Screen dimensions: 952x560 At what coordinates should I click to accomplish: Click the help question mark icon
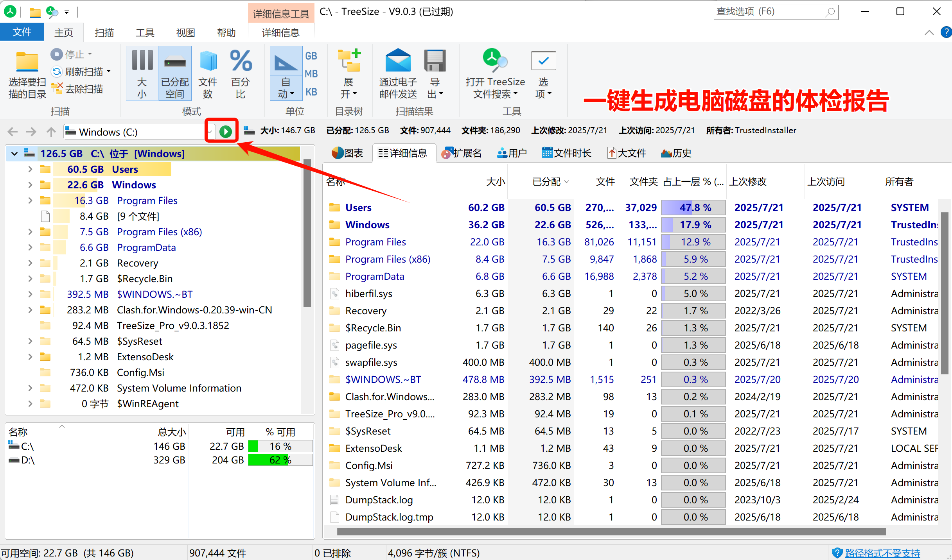tap(946, 32)
